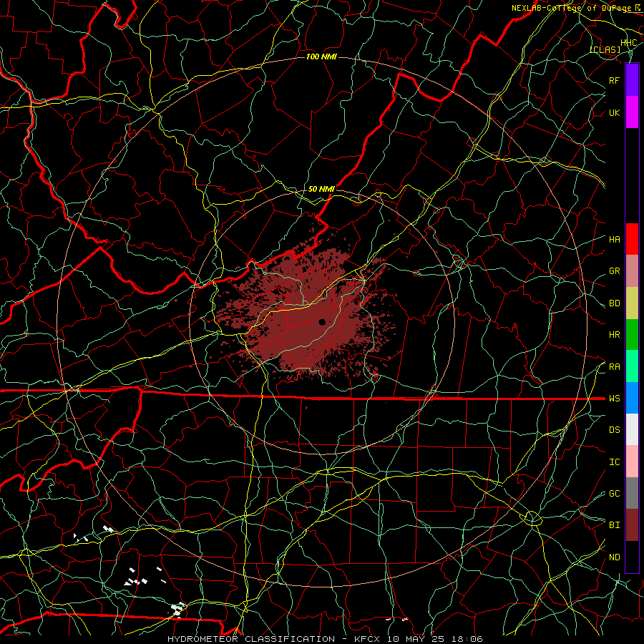The image size is (644, 644).
Task: Click the WS legend label text
Action: (x=615, y=399)
